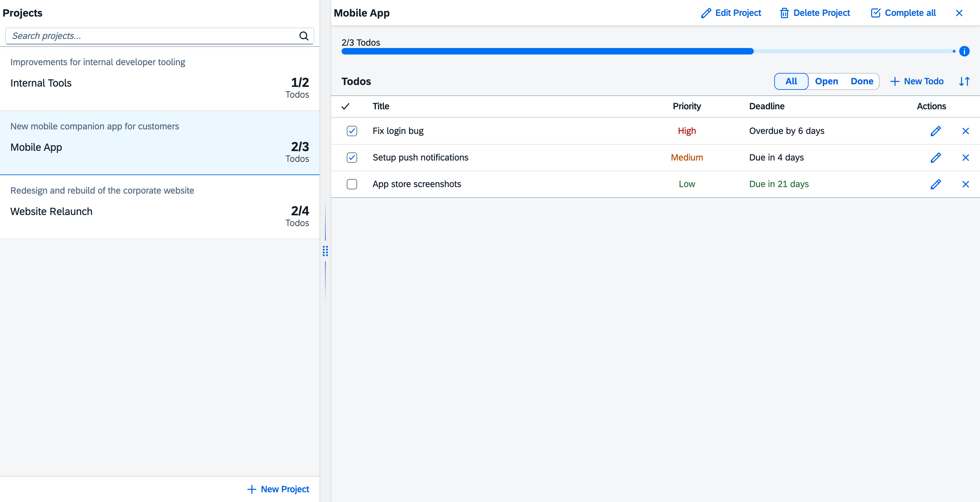Click the 2/3 Todos progress bar
This screenshot has width=980, height=502.
[648, 51]
